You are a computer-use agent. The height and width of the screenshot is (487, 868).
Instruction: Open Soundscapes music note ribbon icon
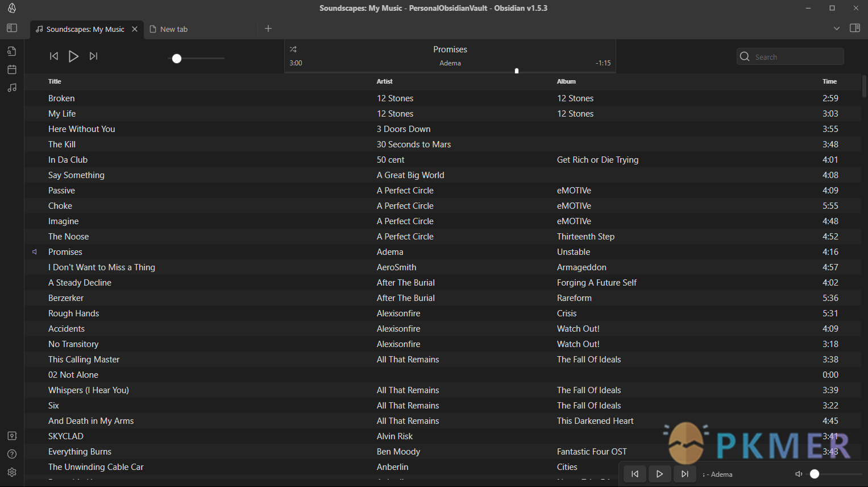(12, 88)
